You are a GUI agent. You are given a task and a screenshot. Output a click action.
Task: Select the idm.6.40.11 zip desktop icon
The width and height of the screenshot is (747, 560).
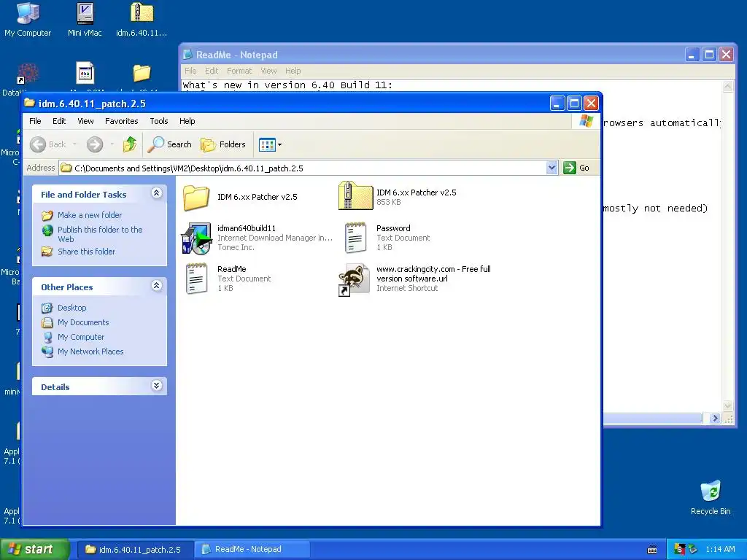(142, 20)
